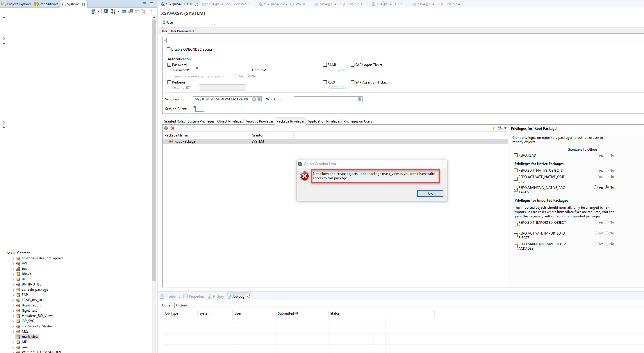The width and height of the screenshot is (644, 353).
Task: Open calendar picker for Valid Until
Action: tap(359, 99)
